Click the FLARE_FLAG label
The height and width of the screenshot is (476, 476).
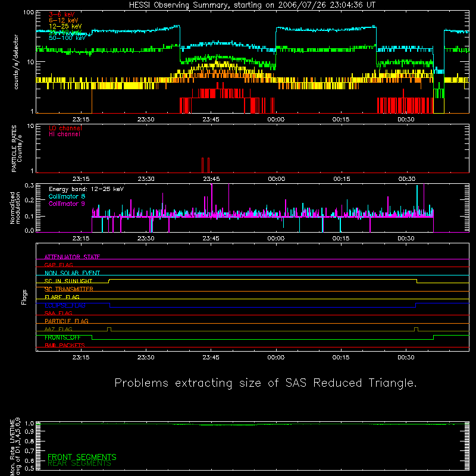coord(62,297)
